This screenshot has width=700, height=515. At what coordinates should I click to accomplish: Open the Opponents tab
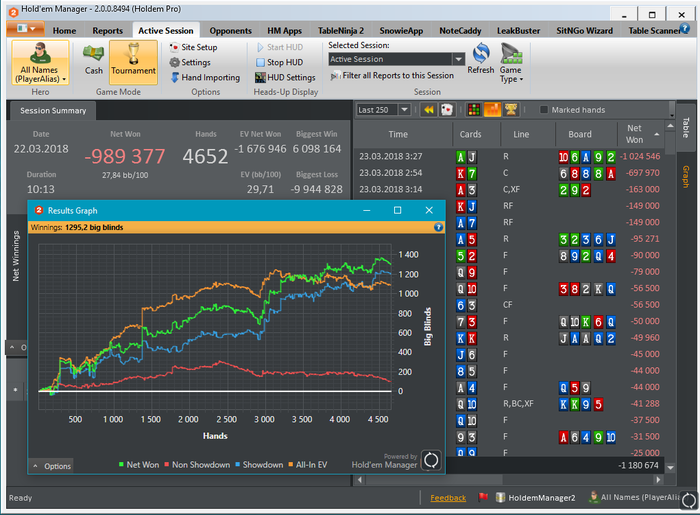pyautogui.click(x=230, y=31)
